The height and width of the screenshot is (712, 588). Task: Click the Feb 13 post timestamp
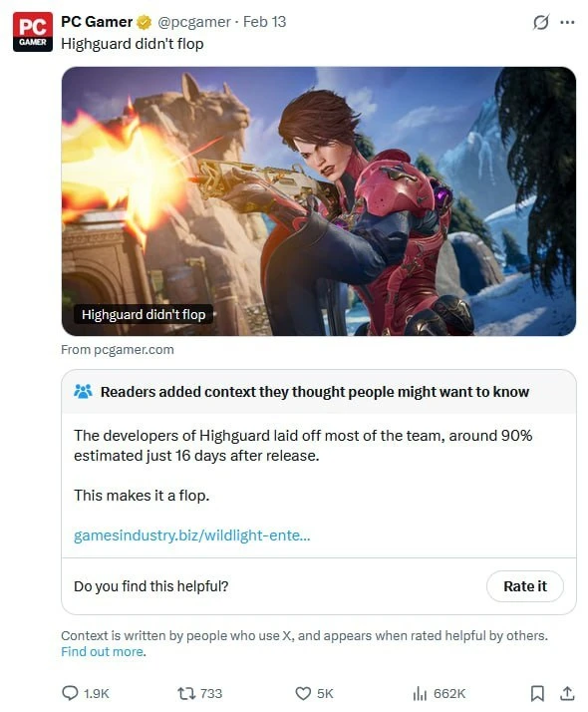(x=264, y=22)
